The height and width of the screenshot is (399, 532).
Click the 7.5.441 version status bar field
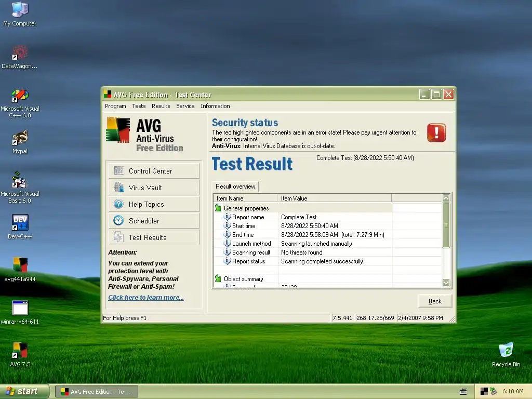(342, 318)
